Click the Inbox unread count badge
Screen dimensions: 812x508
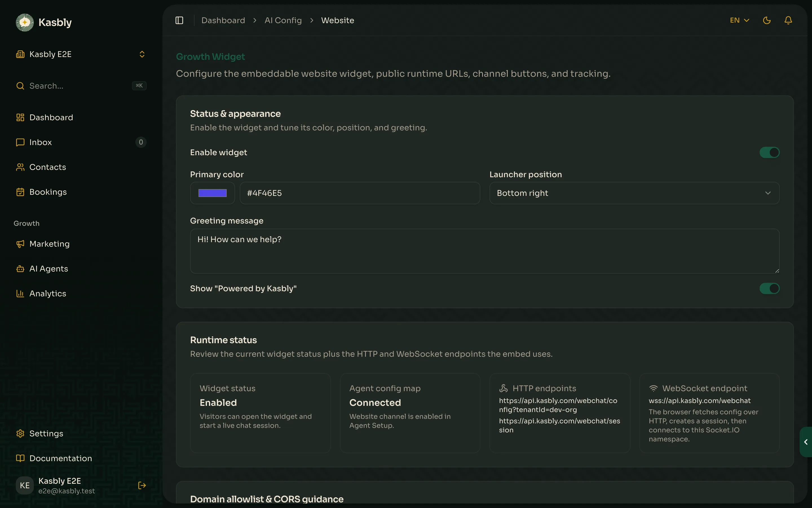pyautogui.click(x=141, y=143)
